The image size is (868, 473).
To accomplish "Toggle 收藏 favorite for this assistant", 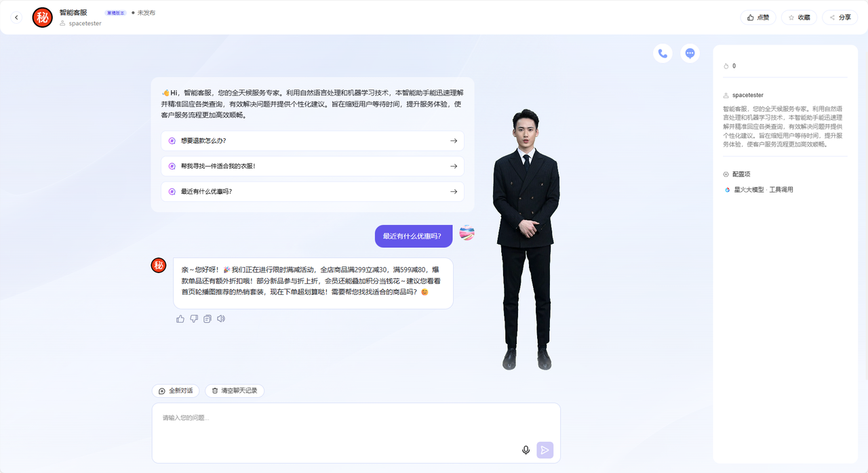I will 799,18.
